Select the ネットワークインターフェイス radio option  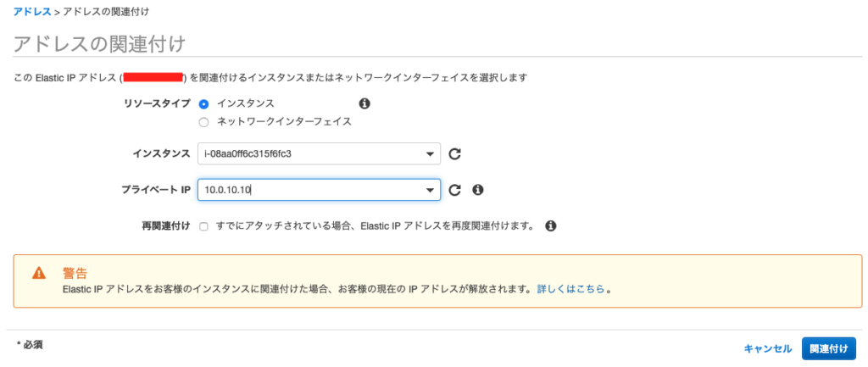pos(203,121)
